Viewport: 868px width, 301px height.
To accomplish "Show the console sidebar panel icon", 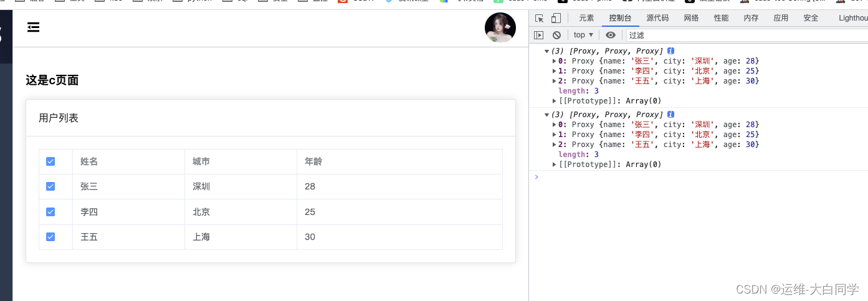I will (539, 35).
